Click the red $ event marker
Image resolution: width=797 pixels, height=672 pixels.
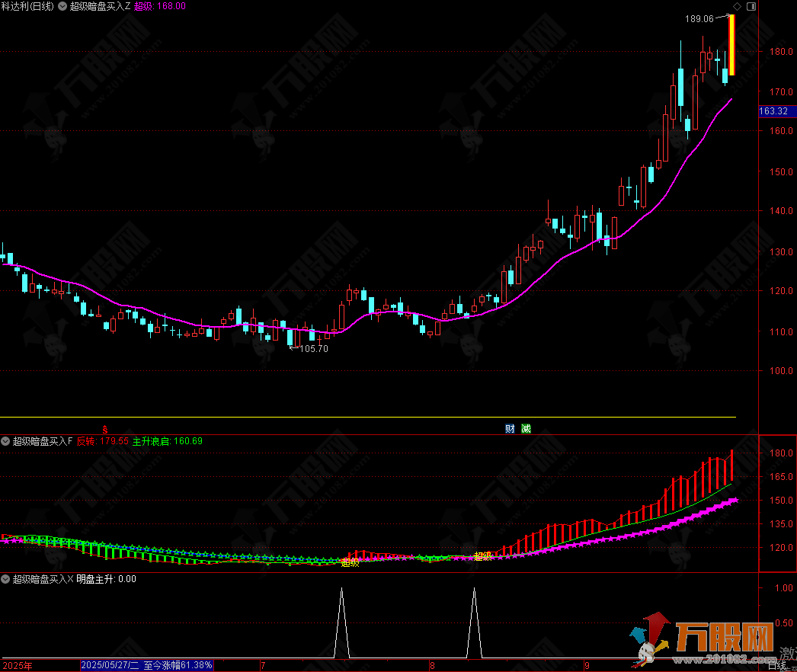105,430
